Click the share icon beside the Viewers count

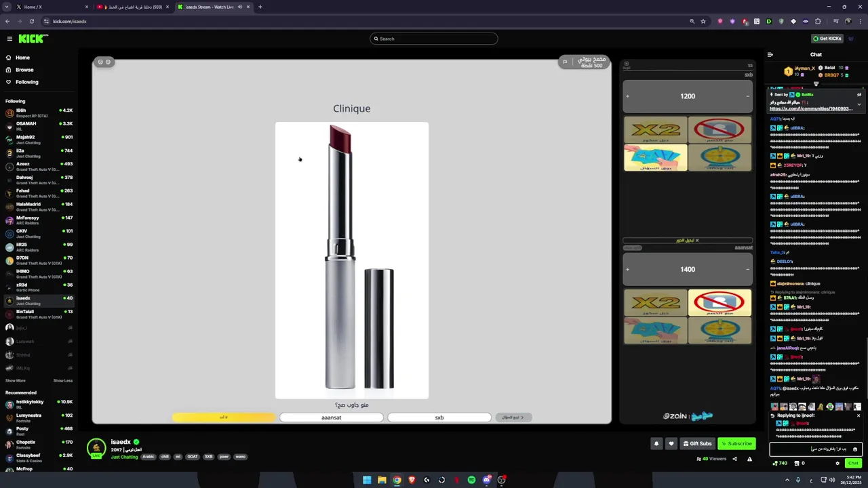click(734, 459)
